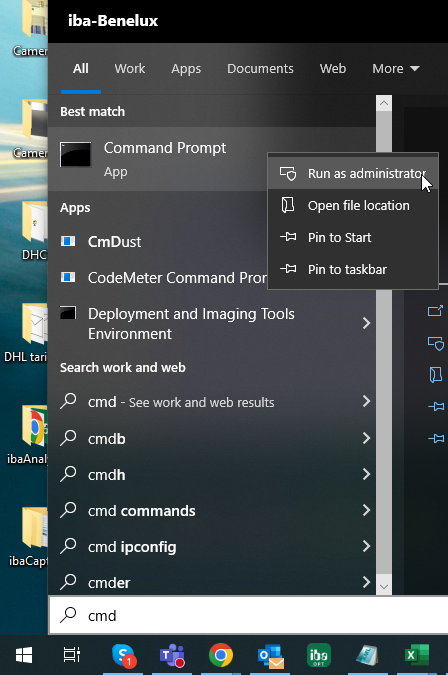The width and height of the screenshot is (448, 675).
Task: Expand the Deployment and Imaging Tools chevron
Action: (366, 323)
